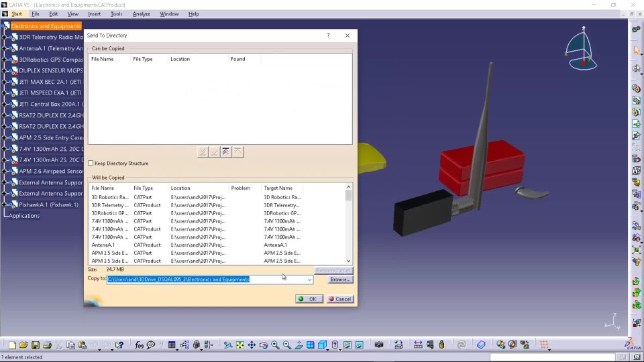Click the Normal View icon
644x362 pixels.
click(x=299, y=345)
